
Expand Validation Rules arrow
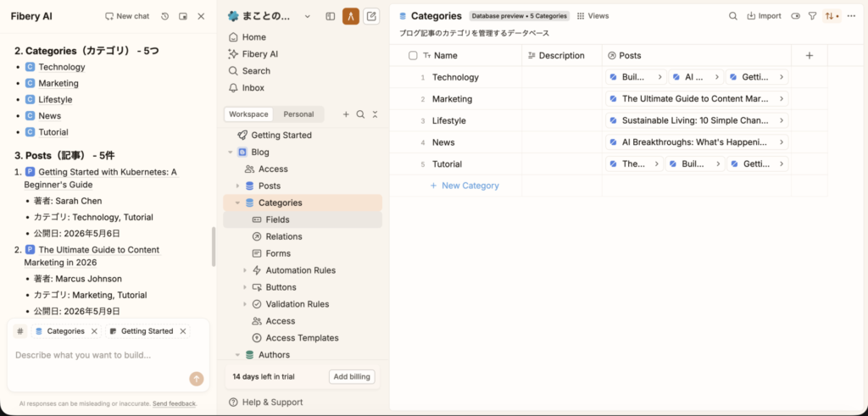(x=245, y=304)
